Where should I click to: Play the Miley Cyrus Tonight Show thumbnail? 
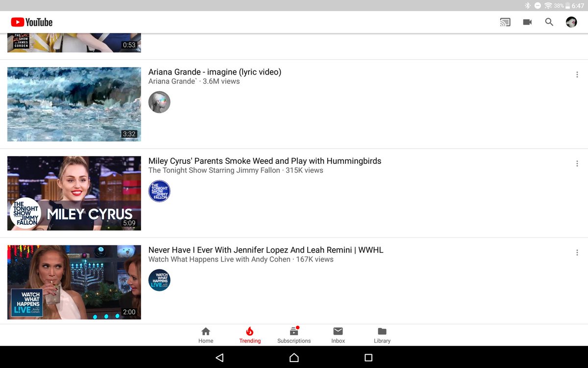(x=74, y=193)
